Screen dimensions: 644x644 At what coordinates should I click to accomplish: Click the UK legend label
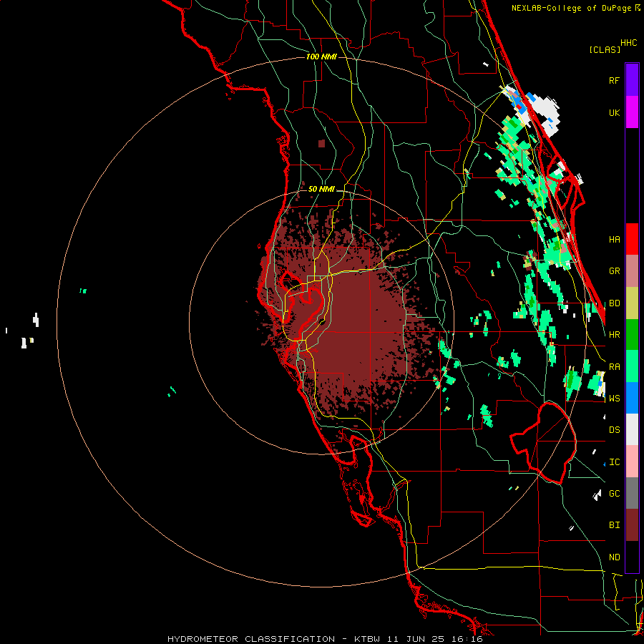[614, 112]
